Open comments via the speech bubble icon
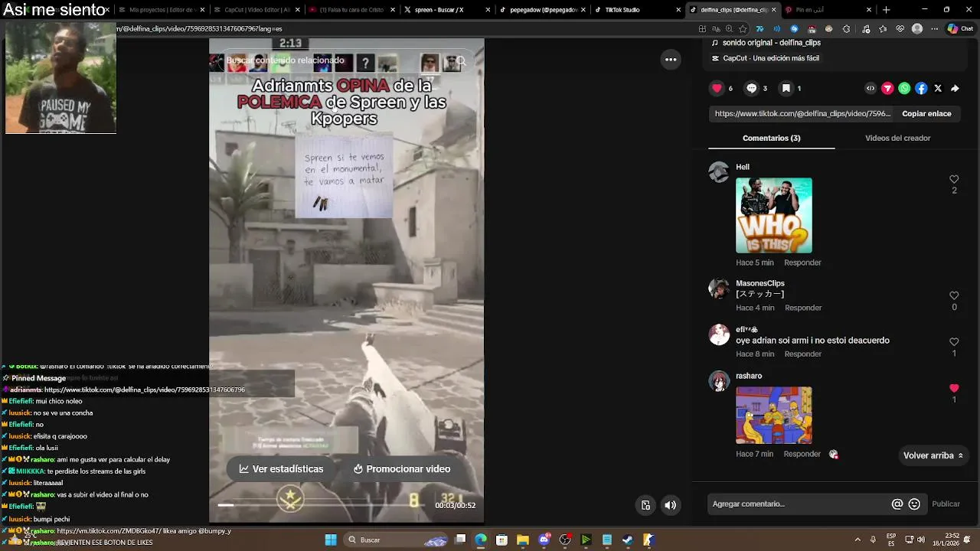 751,88
